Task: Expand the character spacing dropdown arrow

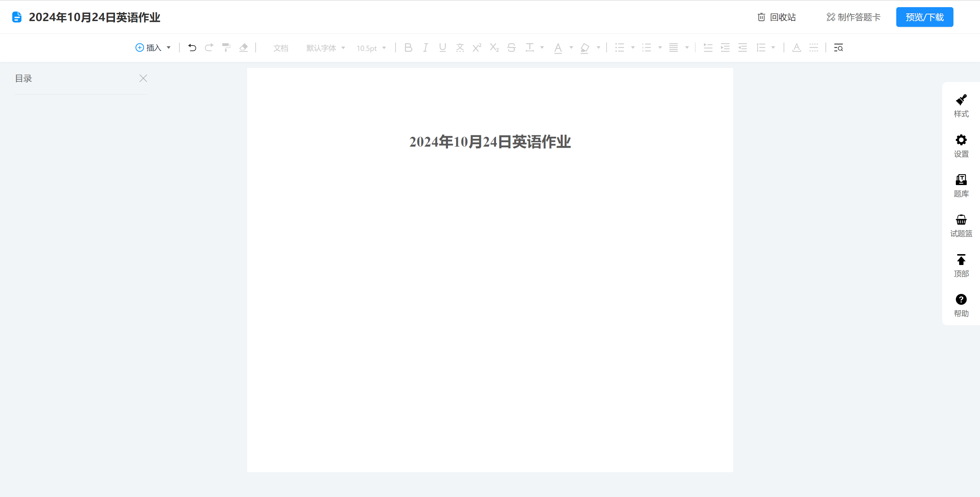Action: (542, 48)
